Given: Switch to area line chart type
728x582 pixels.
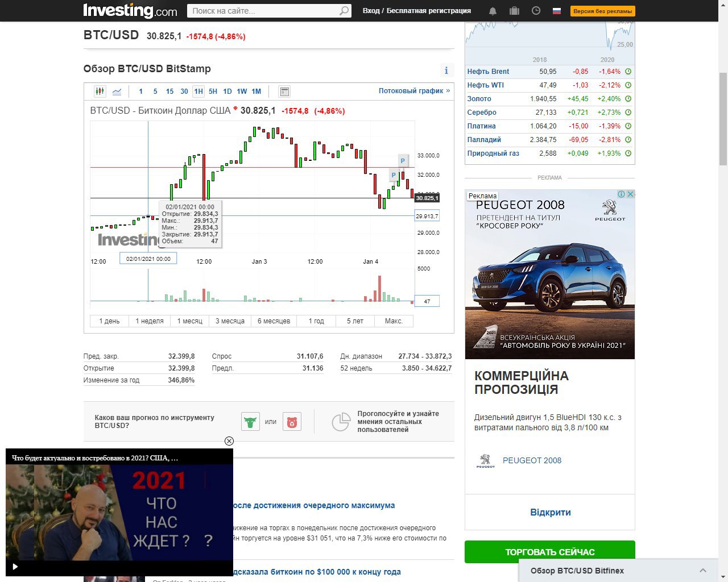Looking at the screenshot, I should coord(117,91).
